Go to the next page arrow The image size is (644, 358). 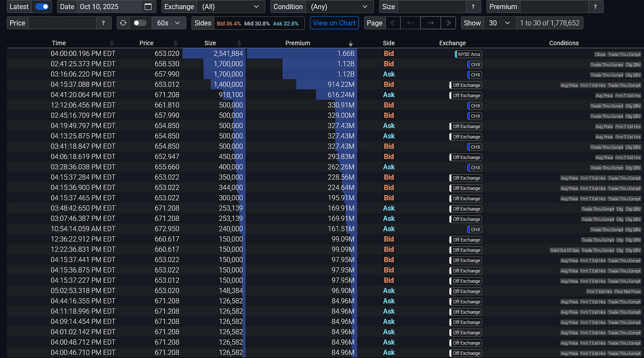point(430,23)
